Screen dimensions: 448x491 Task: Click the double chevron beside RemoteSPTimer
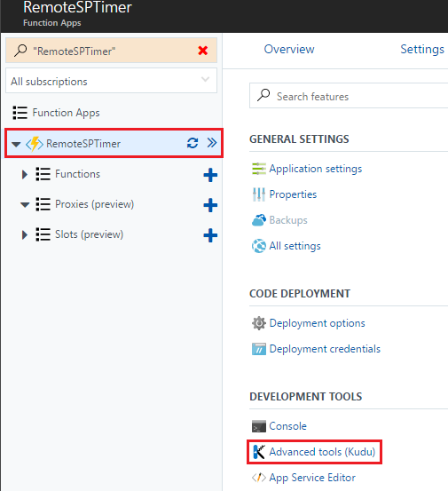(x=212, y=143)
